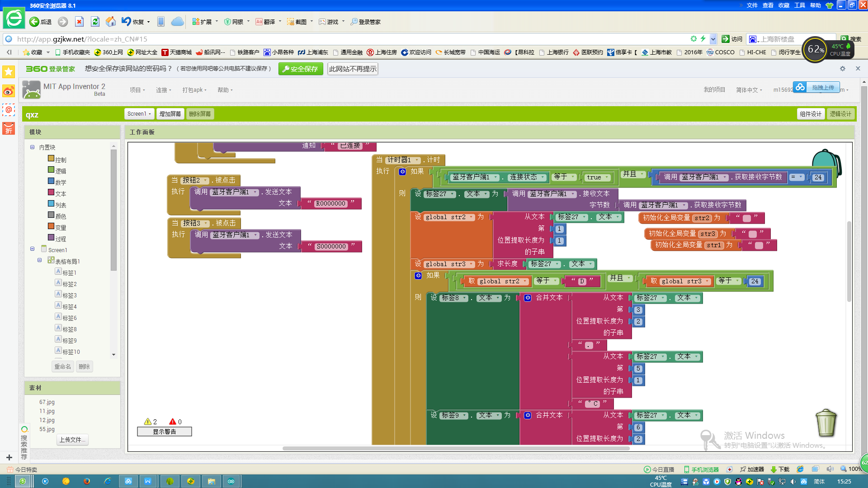The height and width of the screenshot is (488, 868).
Task: Open the 360 favorites star sidebar icon
Action: [x=9, y=72]
